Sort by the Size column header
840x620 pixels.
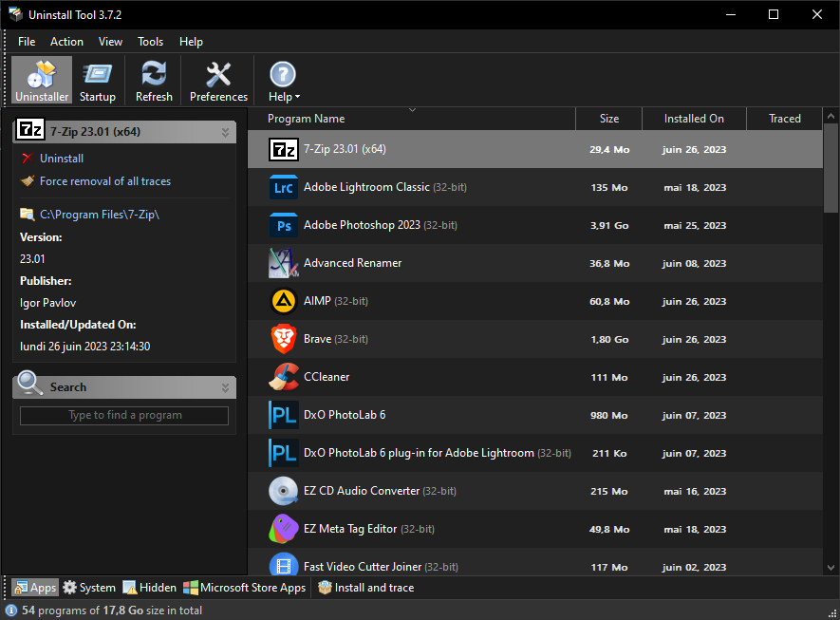click(609, 119)
